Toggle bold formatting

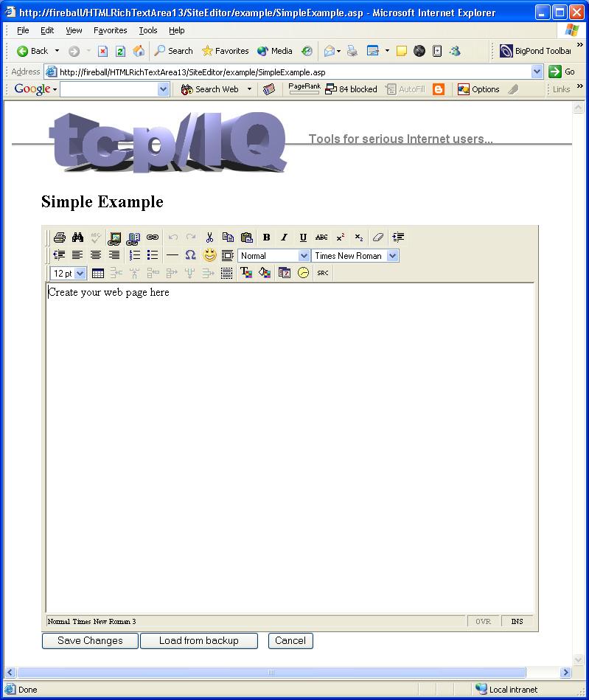coord(266,238)
